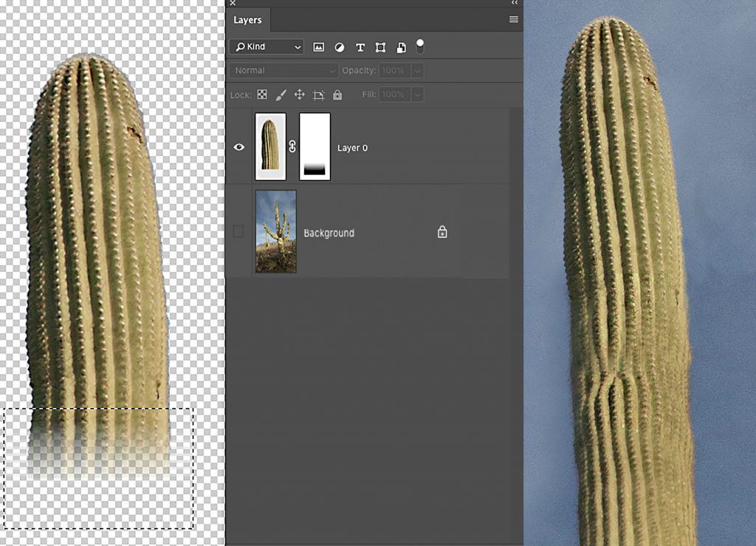Lock image pixels using the brush icon
This screenshot has height=546, width=756.
coord(281,95)
